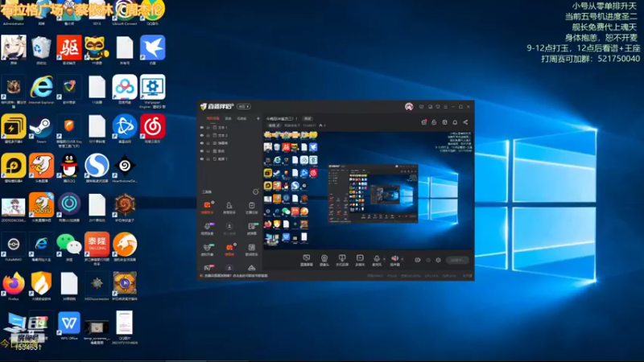Screen dimensions: 644x362
Task: Open user avatar in title bar
Action: [409, 107]
